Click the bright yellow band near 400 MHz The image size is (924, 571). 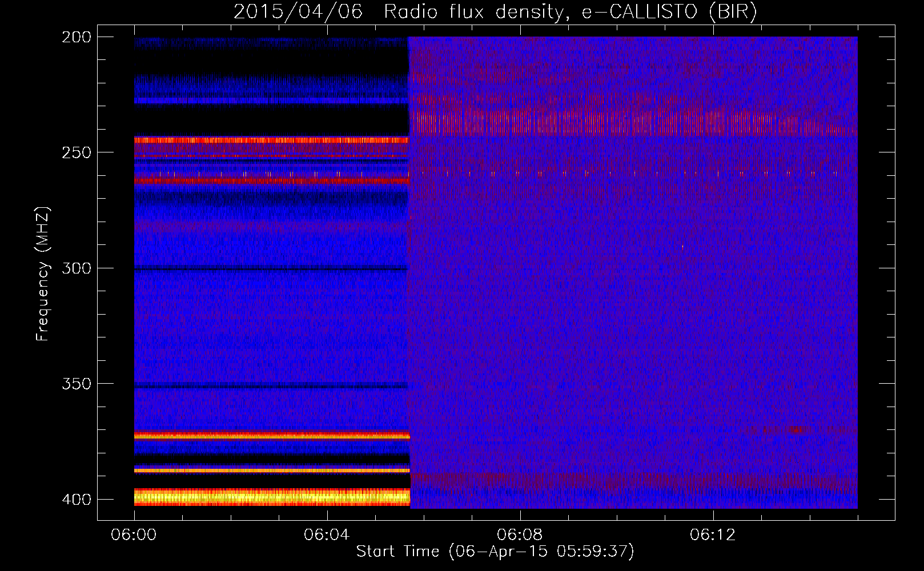tap(272, 497)
